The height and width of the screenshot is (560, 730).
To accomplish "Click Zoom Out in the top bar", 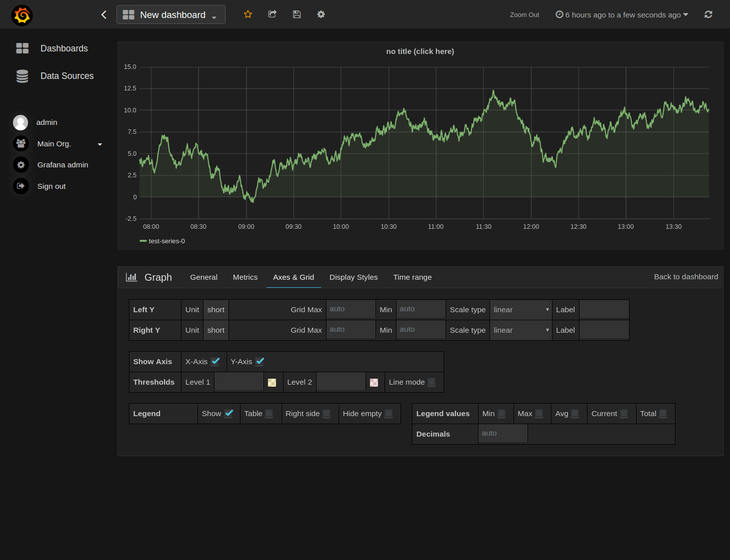I will (524, 14).
